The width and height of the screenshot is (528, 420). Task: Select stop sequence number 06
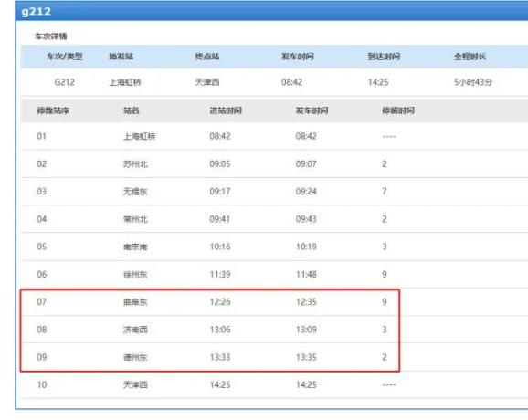(41, 274)
